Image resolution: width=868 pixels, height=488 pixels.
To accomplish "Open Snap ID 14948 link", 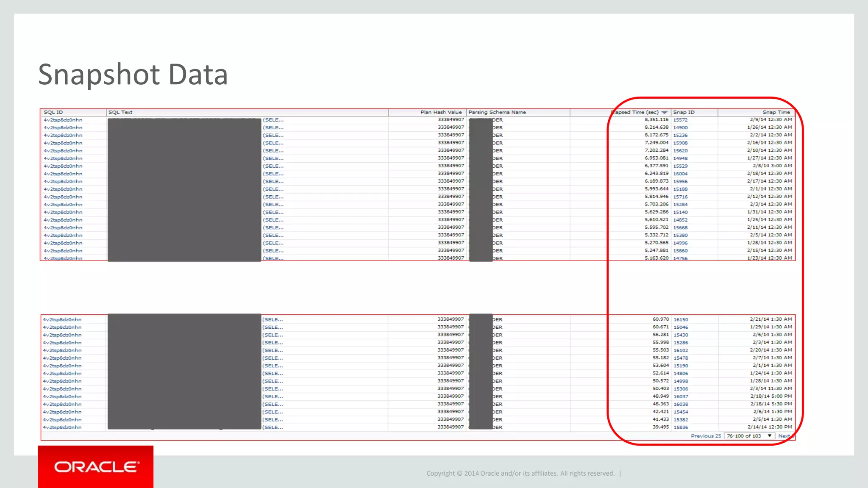I will pos(680,158).
